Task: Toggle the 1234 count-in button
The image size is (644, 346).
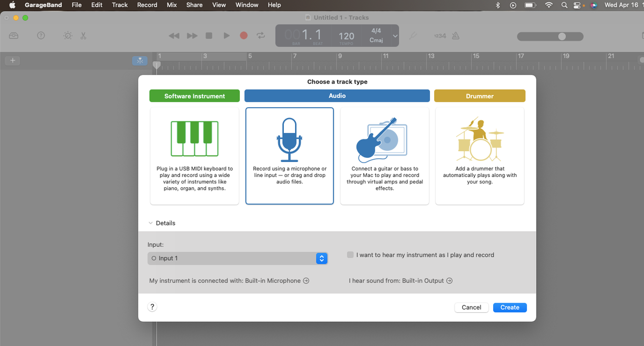Action: pyautogui.click(x=440, y=35)
